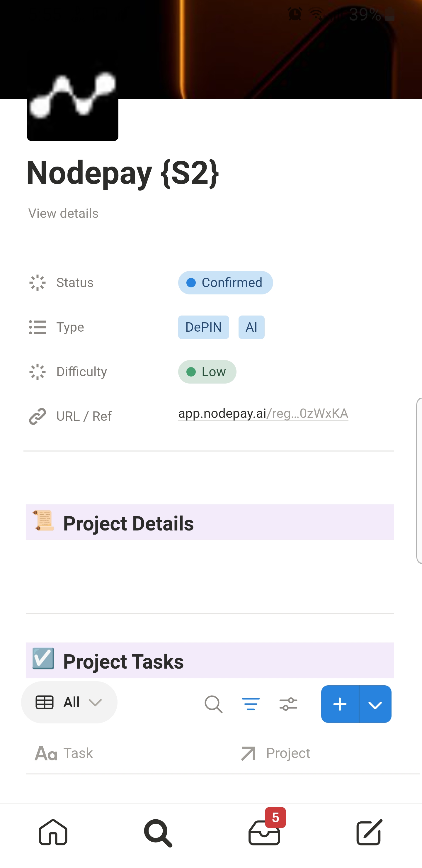
Task: Tap the battery 39% indicator
Action: 372,14
